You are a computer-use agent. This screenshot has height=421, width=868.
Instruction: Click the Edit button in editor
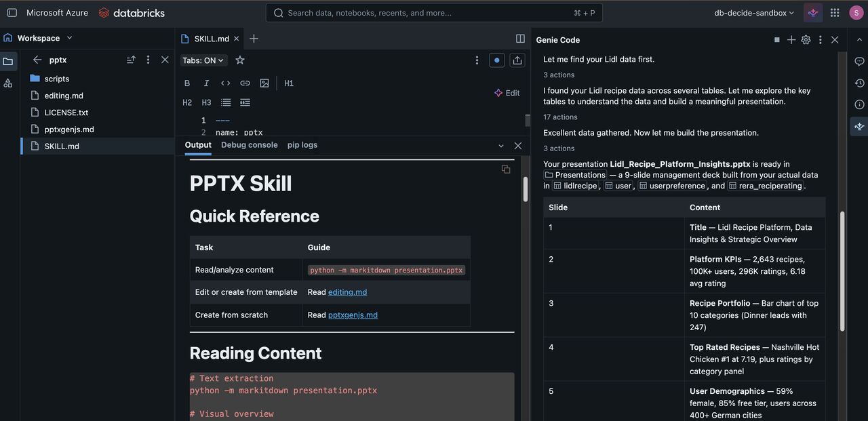pos(507,93)
